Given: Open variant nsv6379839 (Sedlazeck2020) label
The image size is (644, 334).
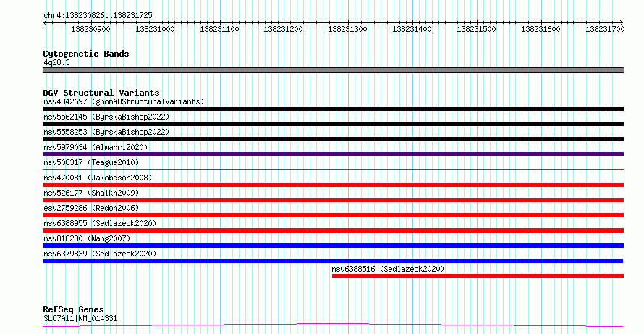Looking at the screenshot, I should tap(100, 254).
